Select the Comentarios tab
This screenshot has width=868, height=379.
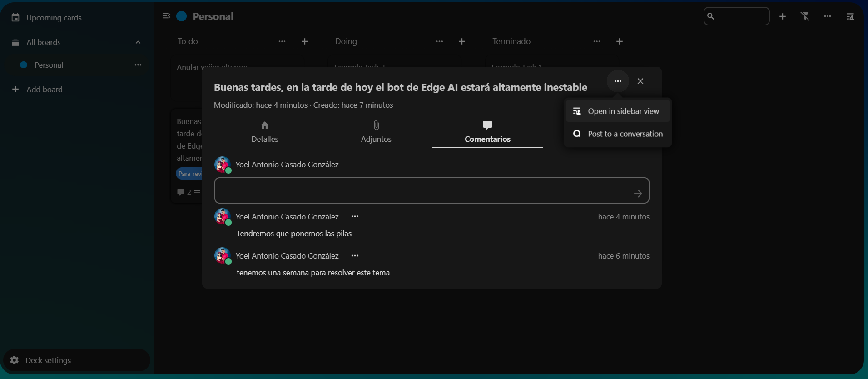tap(487, 132)
